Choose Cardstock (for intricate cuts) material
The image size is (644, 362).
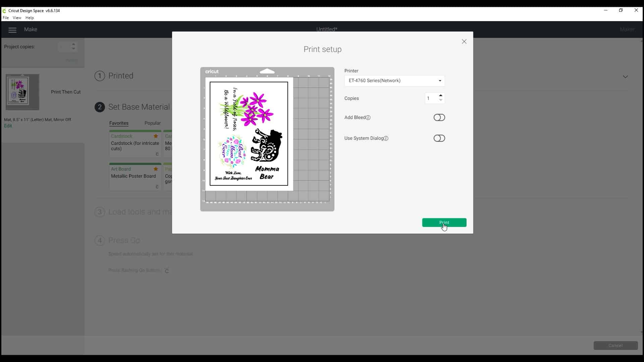[x=135, y=144]
